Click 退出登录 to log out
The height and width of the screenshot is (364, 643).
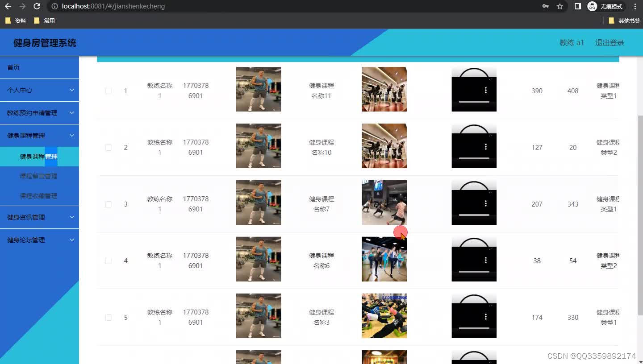610,43
